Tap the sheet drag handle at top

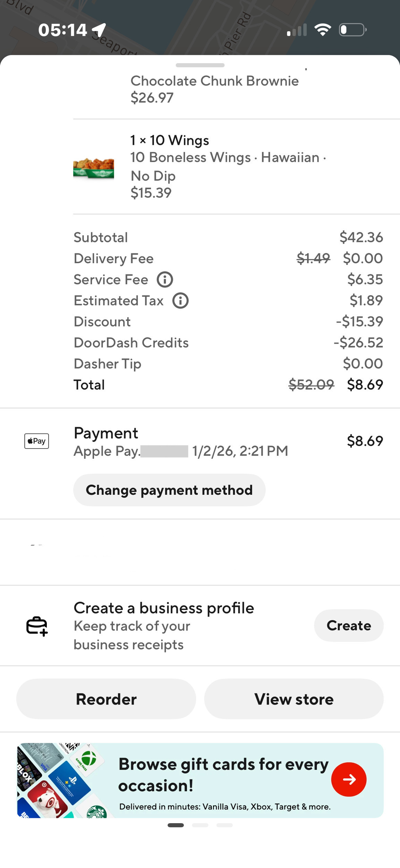(200, 65)
